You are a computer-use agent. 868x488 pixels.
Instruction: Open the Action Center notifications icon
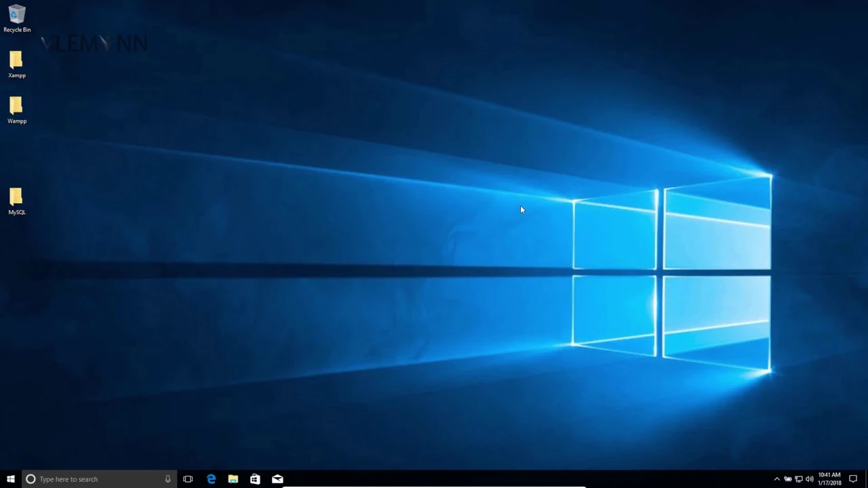(853, 479)
